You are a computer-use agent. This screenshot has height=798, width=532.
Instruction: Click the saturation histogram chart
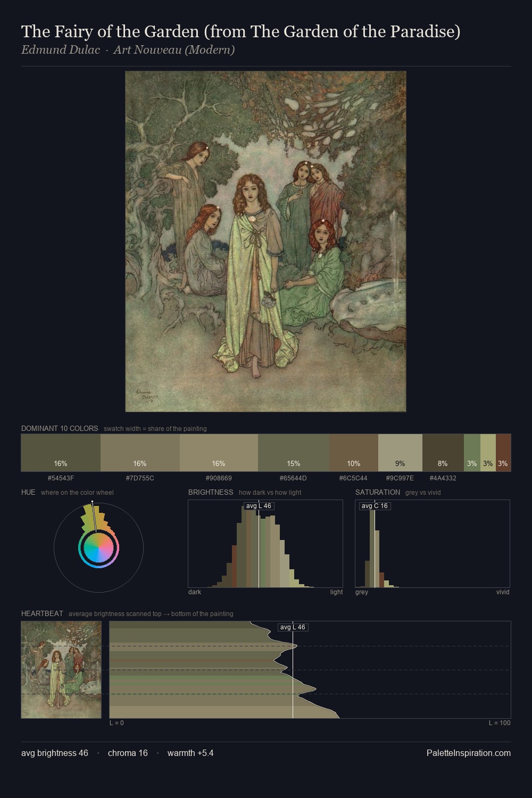point(433,544)
